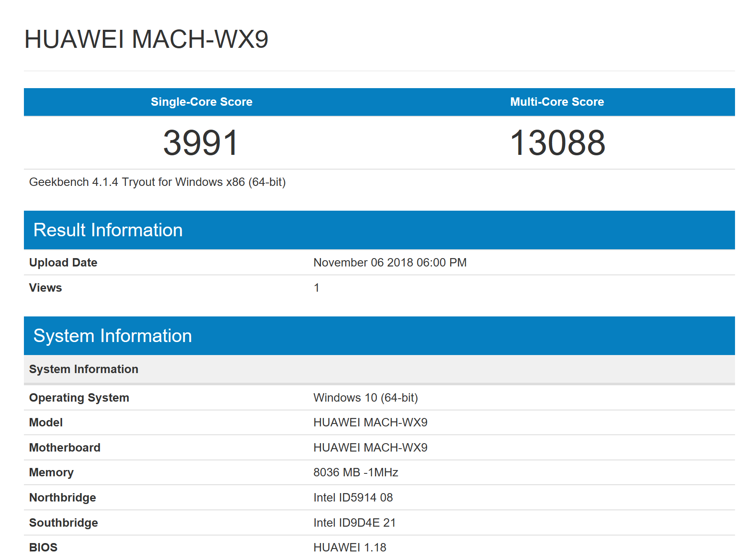This screenshot has height=559, width=756.
Task: Click the Memory row label
Action: (51, 473)
